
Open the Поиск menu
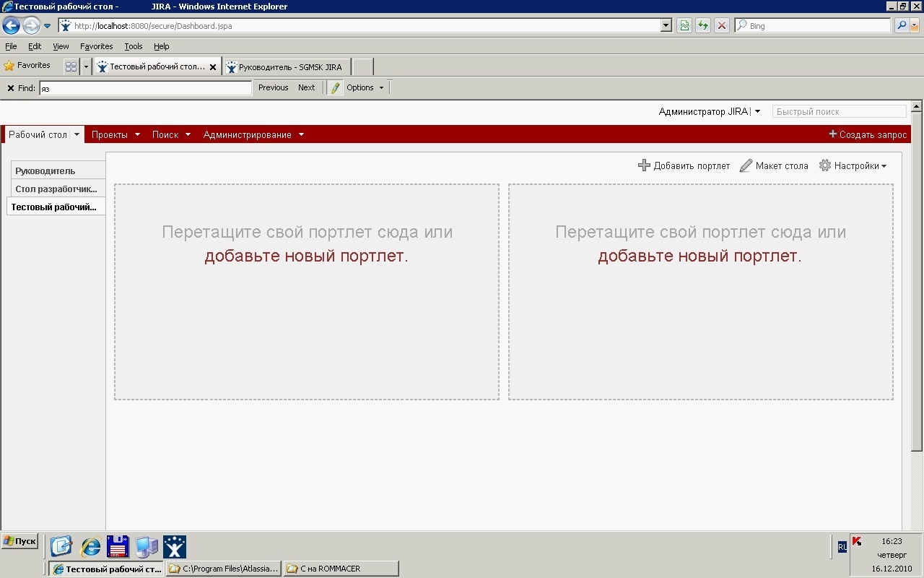click(x=171, y=134)
